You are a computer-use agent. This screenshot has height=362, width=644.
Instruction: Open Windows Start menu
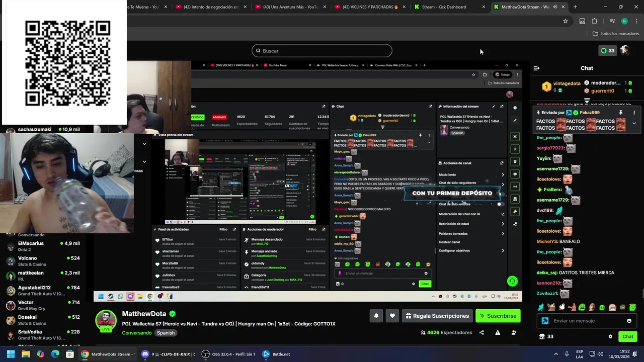pos(11,354)
